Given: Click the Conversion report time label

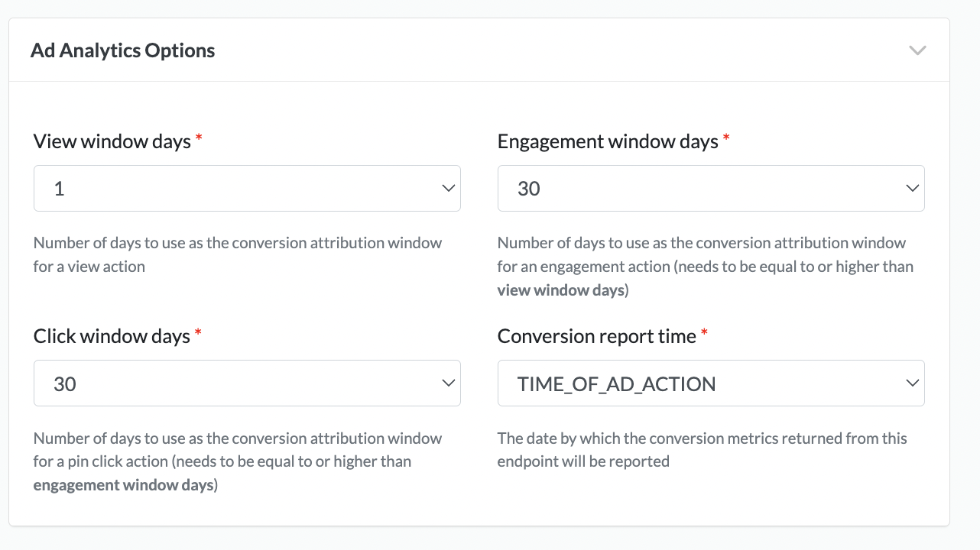Looking at the screenshot, I should pos(596,336).
